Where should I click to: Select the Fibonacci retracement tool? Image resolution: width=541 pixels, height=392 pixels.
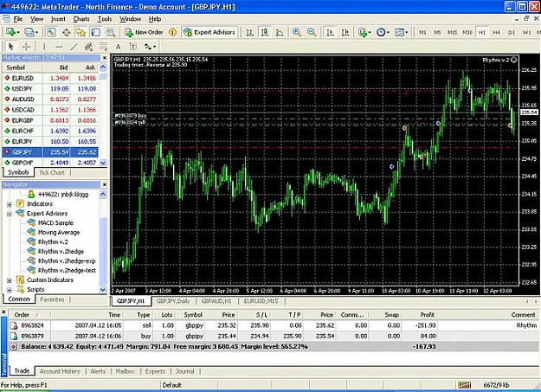[x=103, y=47]
